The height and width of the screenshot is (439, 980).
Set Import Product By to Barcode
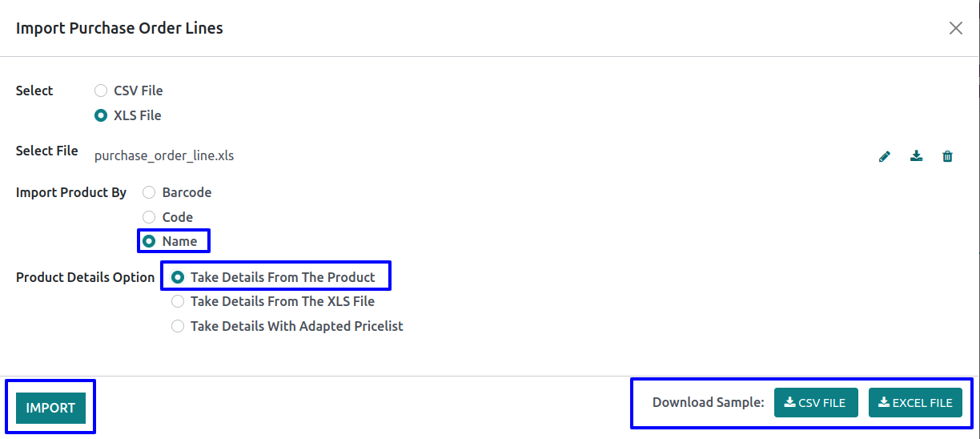point(149,192)
